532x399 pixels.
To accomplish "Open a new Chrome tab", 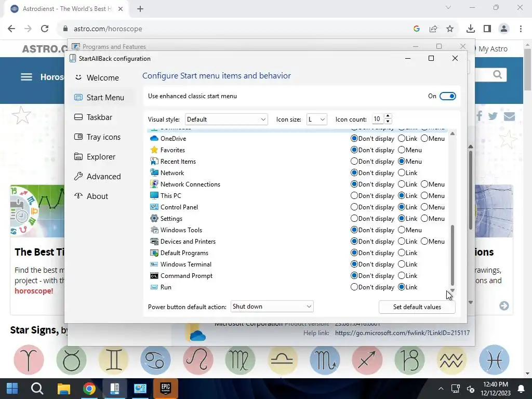I will tap(140, 9).
